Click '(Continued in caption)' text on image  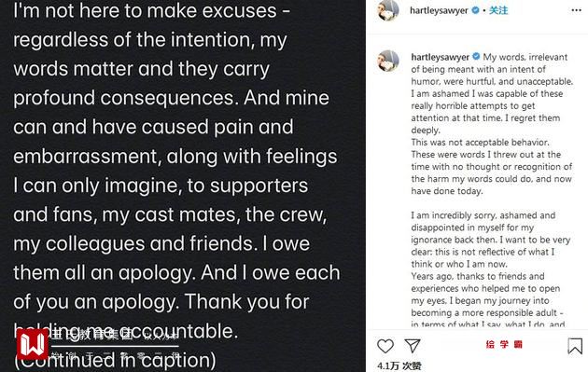coord(115,360)
